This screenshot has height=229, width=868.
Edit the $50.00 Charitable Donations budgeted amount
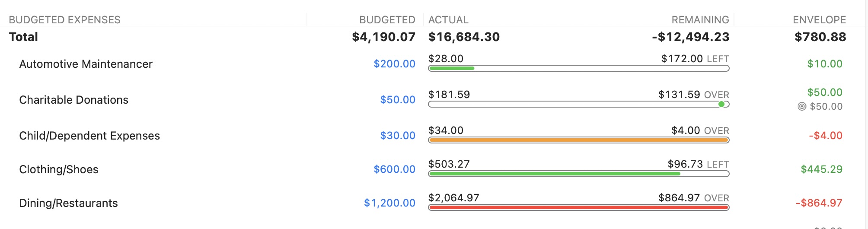click(397, 100)
